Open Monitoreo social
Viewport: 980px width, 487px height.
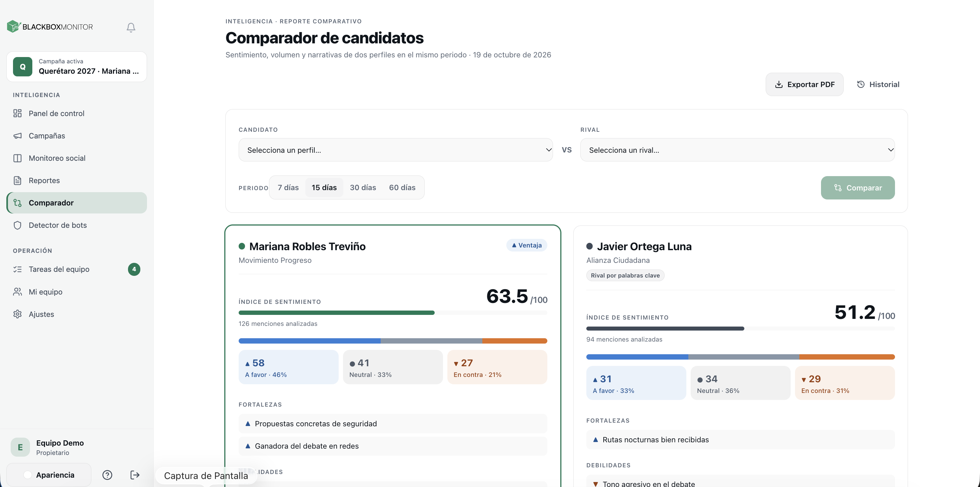pos(76,158)
